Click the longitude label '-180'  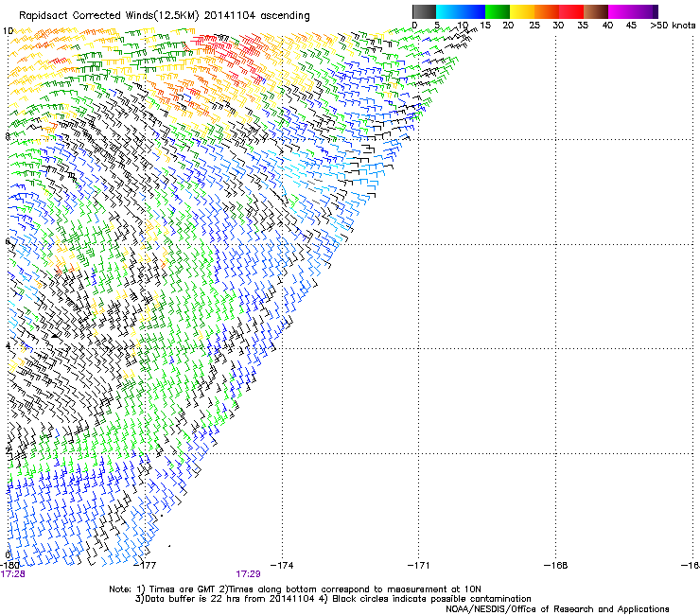[x=9, y=566]
